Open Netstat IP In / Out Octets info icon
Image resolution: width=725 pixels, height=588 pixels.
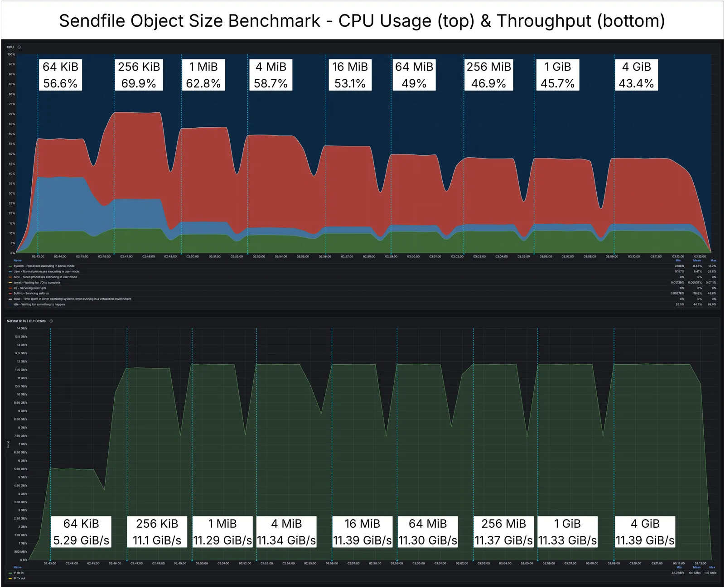coord(51,321)
